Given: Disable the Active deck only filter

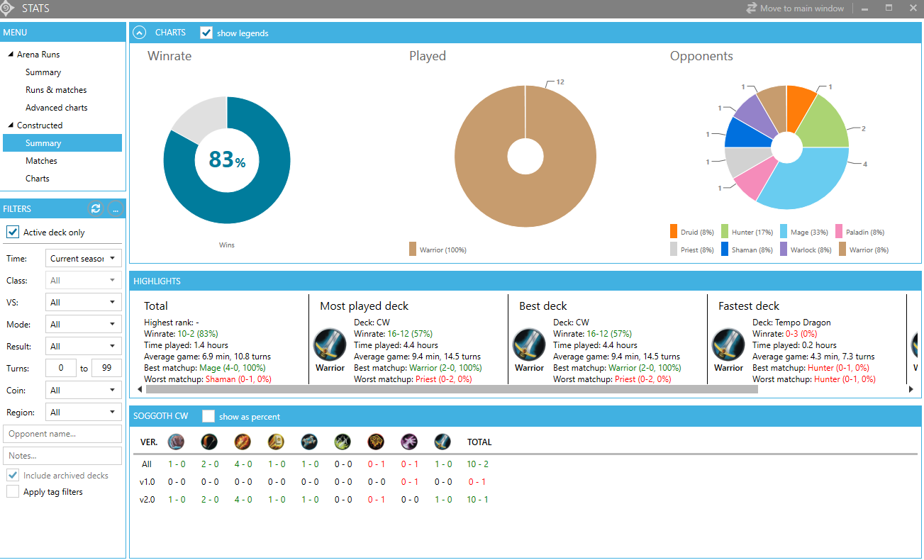Looking at the screenshot, I should click(12, 232).
